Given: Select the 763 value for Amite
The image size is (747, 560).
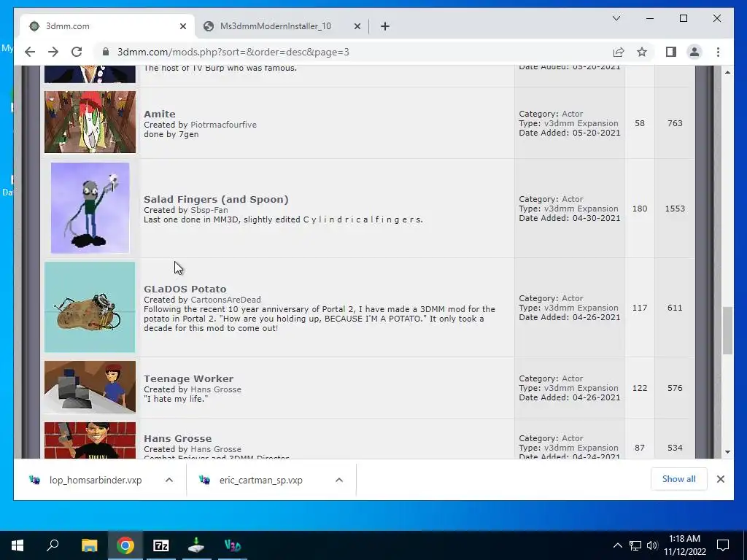Looking at the screenshot, I should coord(675,123).
